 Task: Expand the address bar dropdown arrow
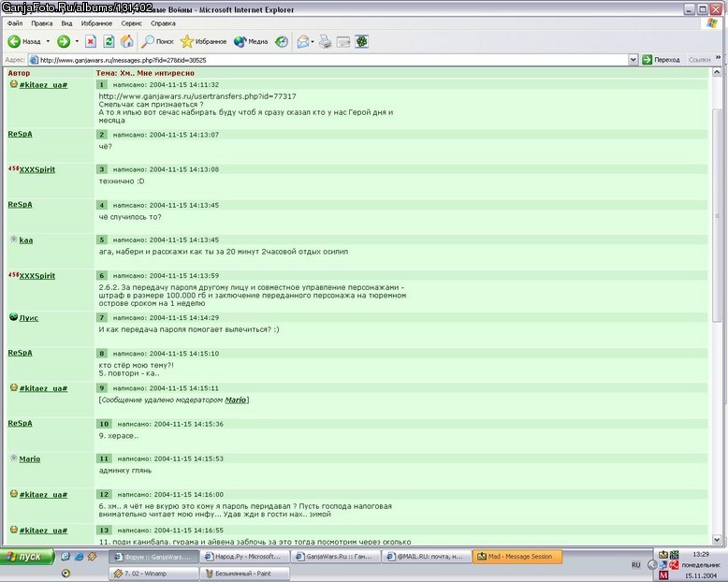coord(633,60)
